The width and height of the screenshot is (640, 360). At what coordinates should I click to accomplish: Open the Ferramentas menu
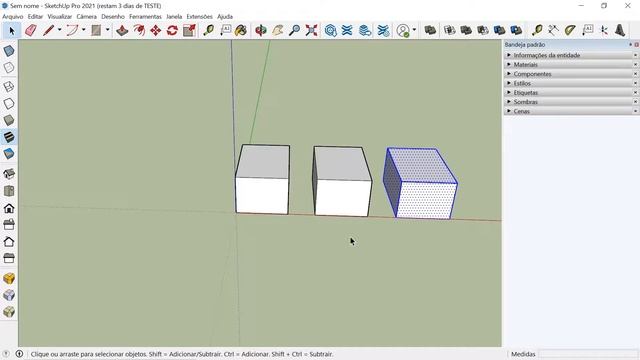pos(145,17)
